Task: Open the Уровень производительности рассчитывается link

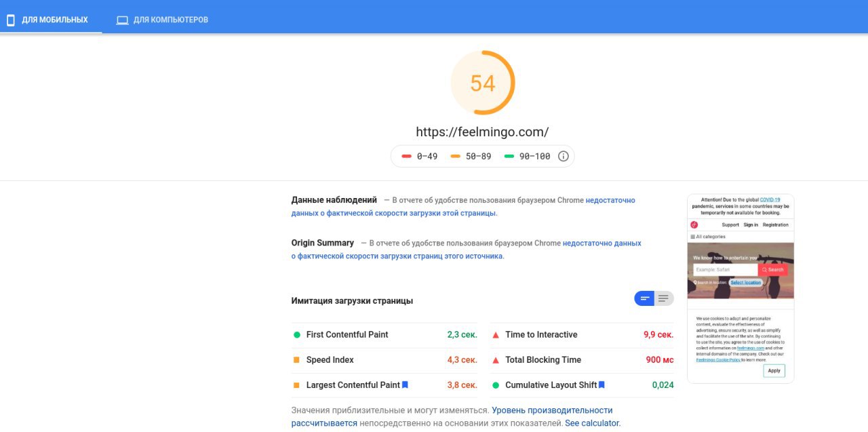Action: coord(452,416)
